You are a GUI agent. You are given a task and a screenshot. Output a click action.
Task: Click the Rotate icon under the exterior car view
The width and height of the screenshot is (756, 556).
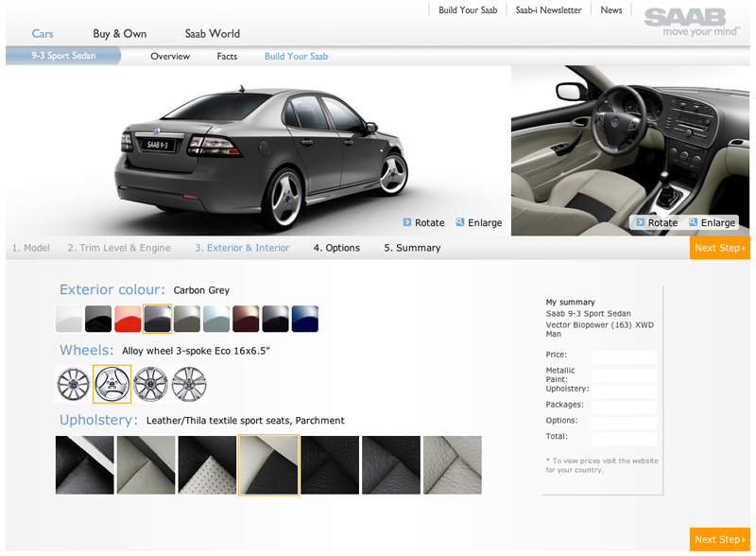coord(407,222)
